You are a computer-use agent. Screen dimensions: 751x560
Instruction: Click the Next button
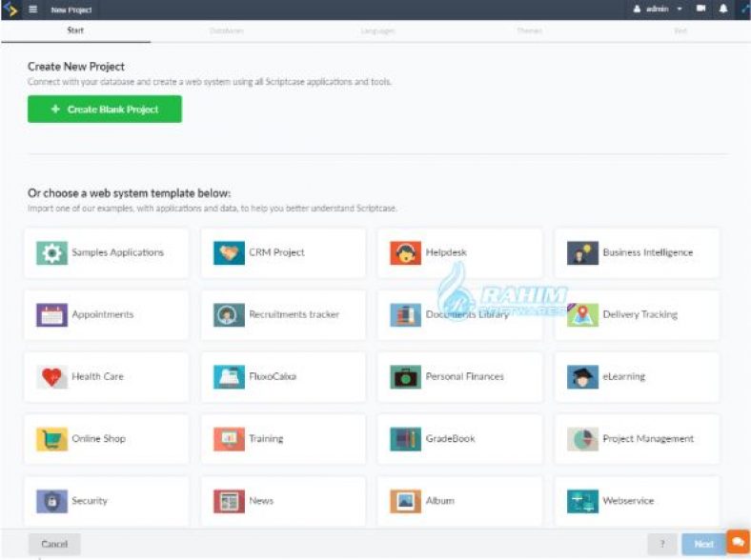coord(703,544)
